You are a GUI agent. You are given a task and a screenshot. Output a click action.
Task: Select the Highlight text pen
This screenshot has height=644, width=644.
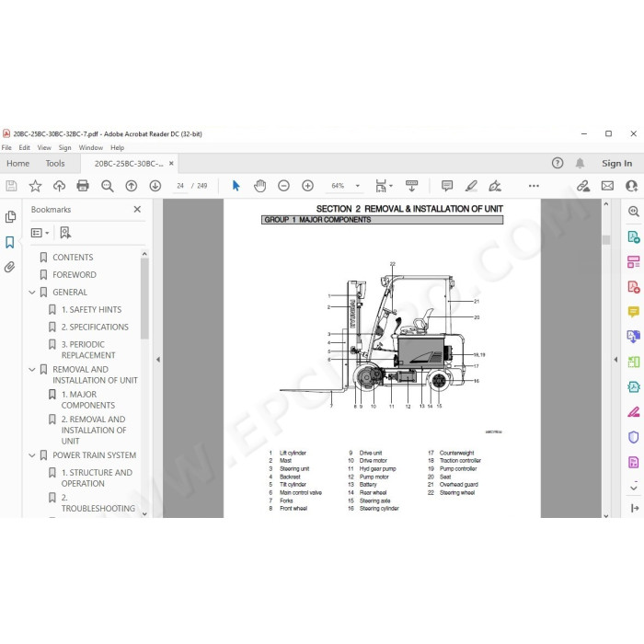coord(471,186)
